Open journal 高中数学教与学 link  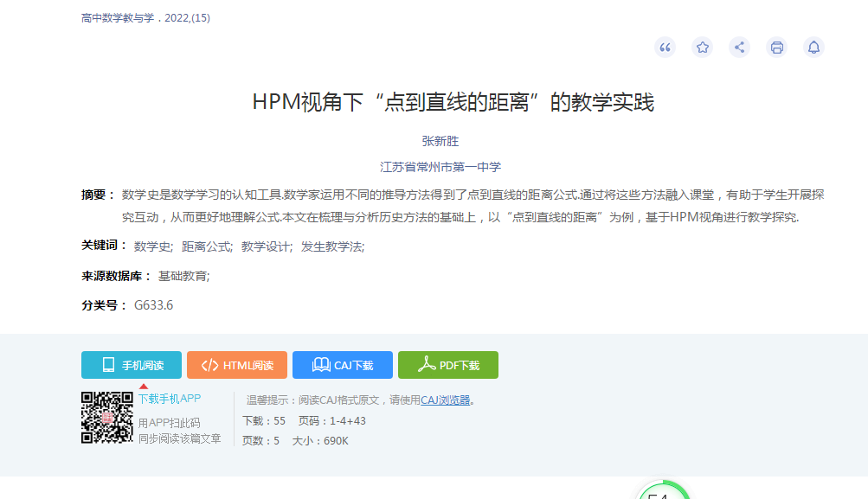pos(118,17)
